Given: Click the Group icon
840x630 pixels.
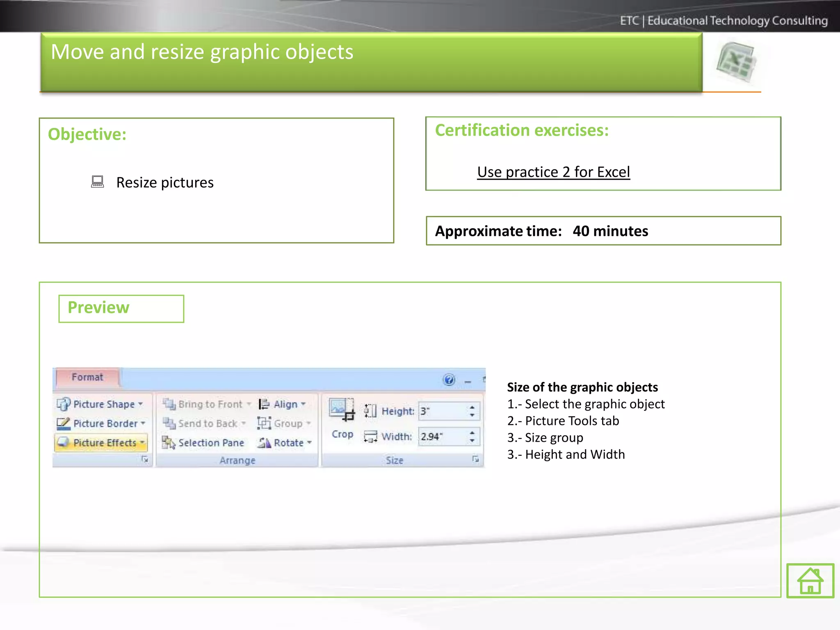Looking at the screenshot, I should [x=264, y=423].
